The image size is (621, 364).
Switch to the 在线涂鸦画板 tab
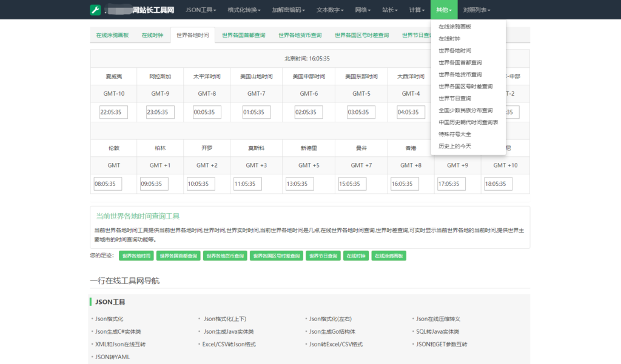click(x=113, y=35)
